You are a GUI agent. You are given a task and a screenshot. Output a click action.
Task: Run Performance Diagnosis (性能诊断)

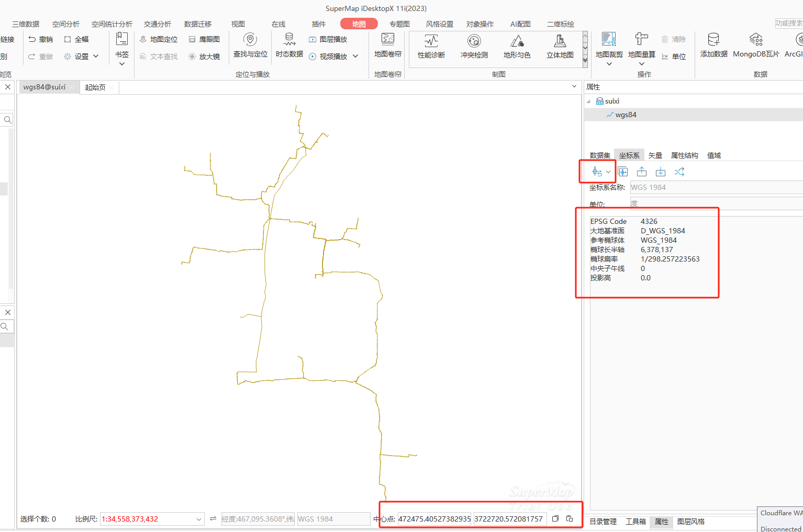(x=431, y=46)
